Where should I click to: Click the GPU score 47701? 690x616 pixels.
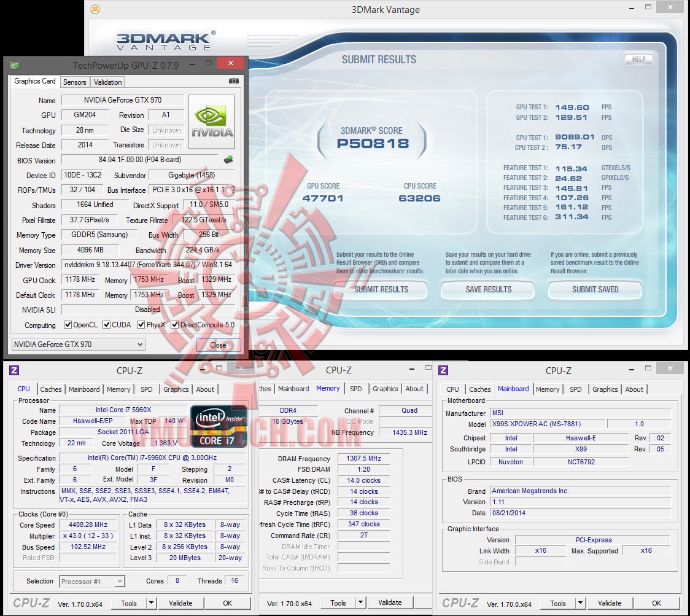coord(322,198)
